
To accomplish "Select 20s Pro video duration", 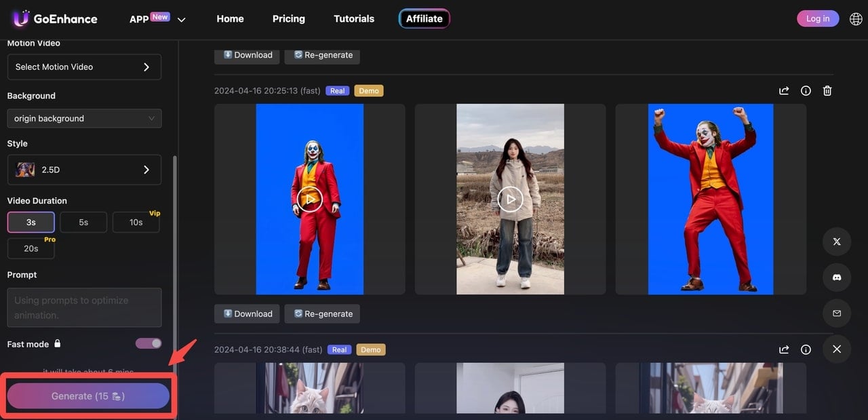I will coord(31,248).
